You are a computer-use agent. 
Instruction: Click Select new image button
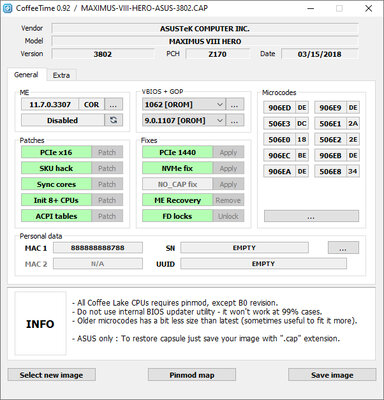click(51, 375)
